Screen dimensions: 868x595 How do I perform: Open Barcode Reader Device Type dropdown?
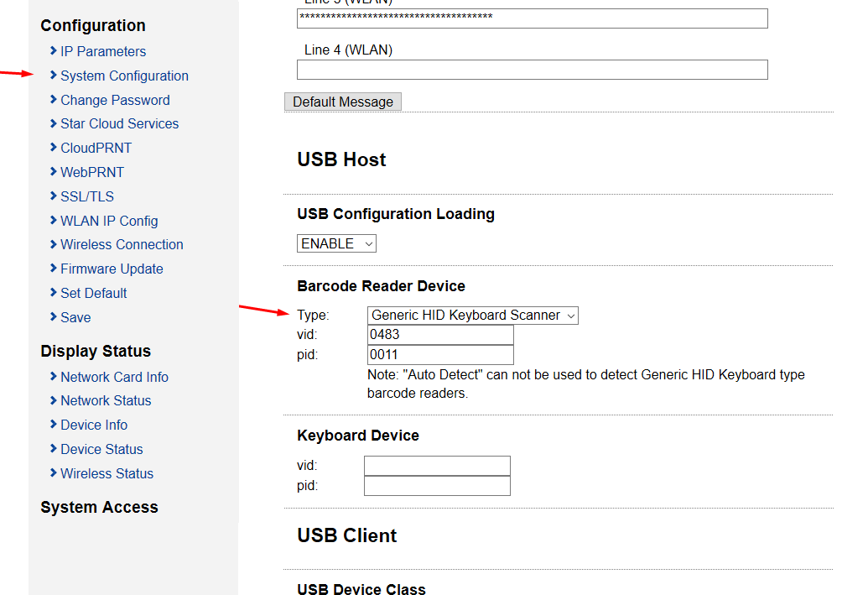tap(473, 316)
